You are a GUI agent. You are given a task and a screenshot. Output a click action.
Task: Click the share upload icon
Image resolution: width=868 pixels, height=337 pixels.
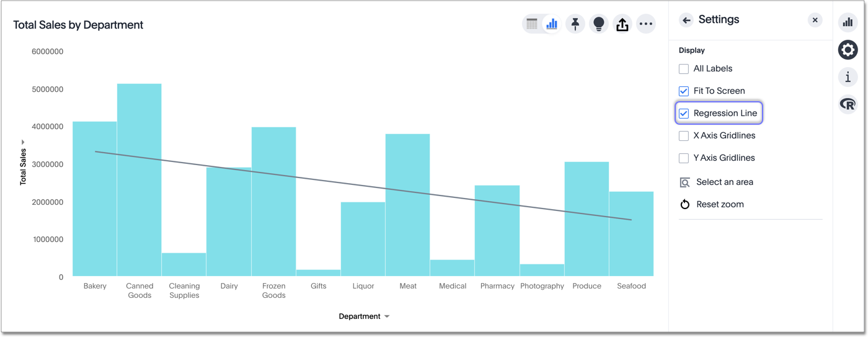[622, 24]
